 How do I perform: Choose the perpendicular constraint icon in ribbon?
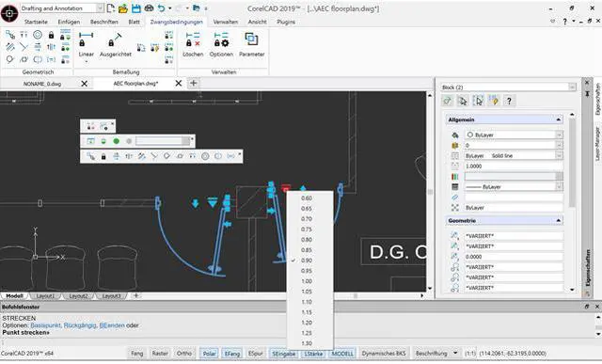tap(24, 47)
